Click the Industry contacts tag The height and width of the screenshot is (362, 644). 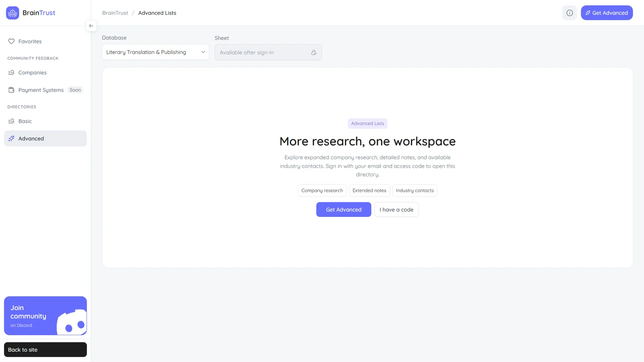tap(415, 190)
